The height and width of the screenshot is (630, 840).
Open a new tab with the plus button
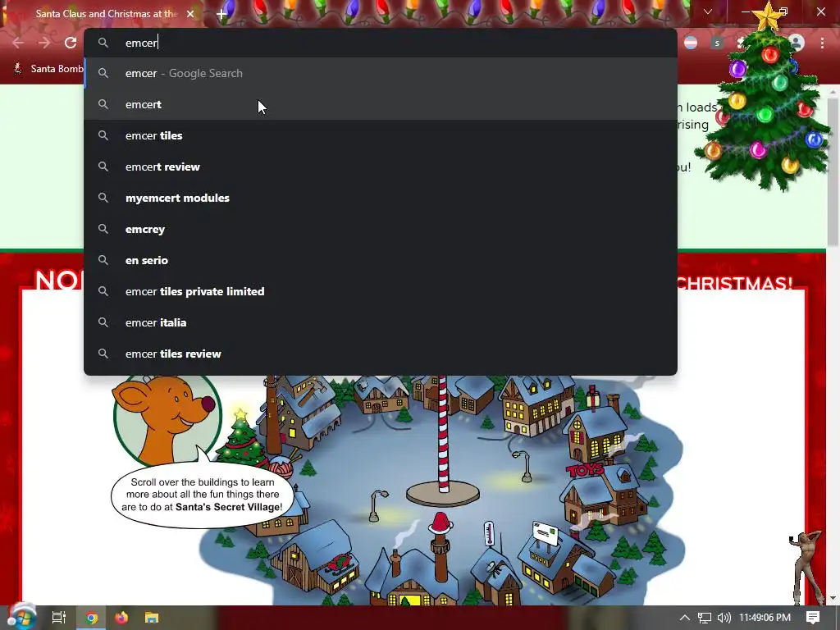tap(221, 14)
